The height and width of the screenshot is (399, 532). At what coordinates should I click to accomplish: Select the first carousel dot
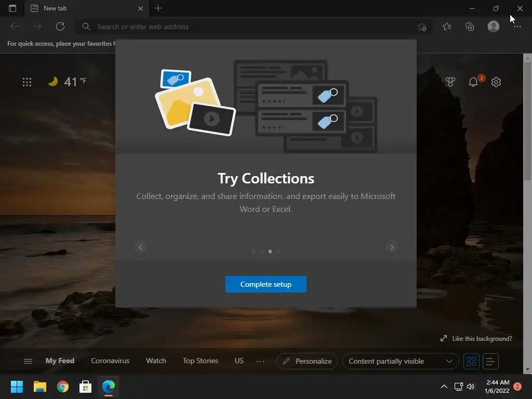[254, 251]
